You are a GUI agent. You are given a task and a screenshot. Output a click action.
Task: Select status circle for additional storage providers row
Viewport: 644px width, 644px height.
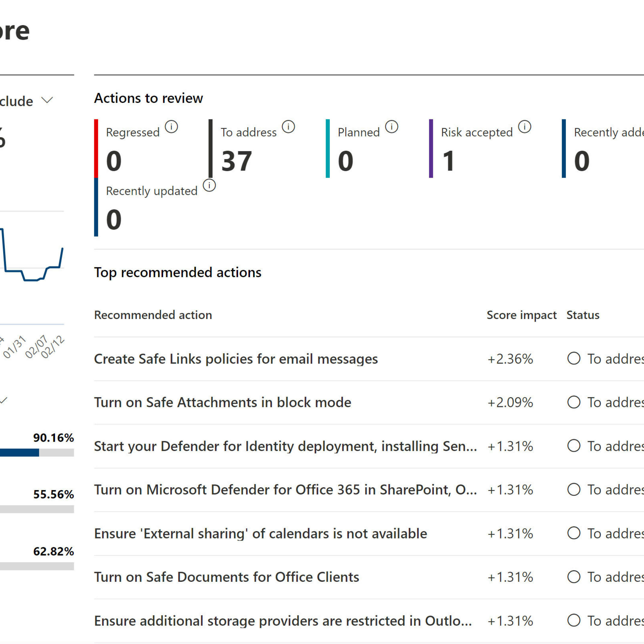pos(574,620)
